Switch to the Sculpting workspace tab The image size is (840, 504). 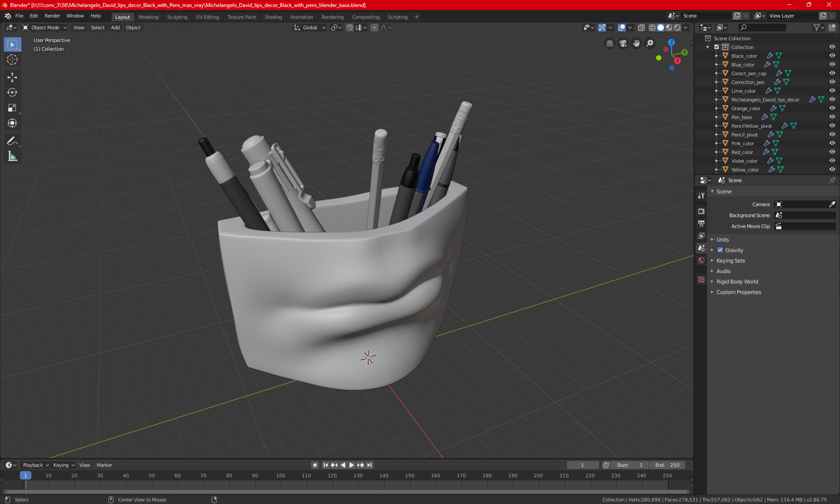tap(177, 17)
